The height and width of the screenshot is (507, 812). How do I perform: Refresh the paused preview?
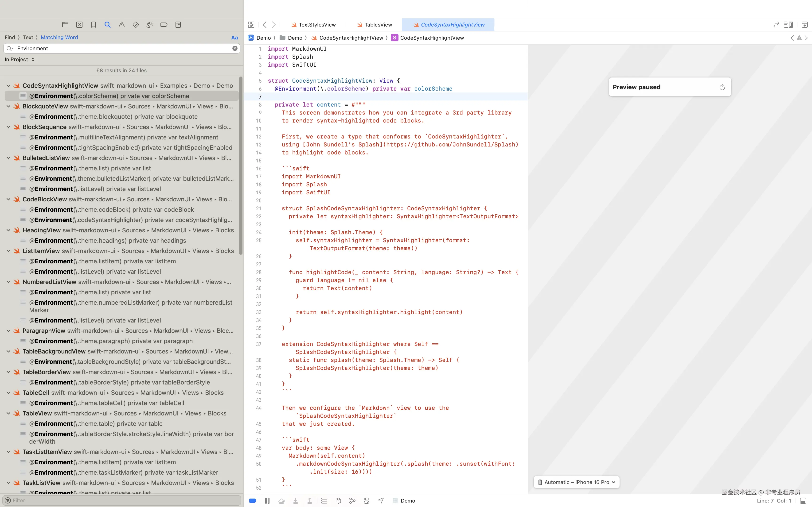click(722, 87)
